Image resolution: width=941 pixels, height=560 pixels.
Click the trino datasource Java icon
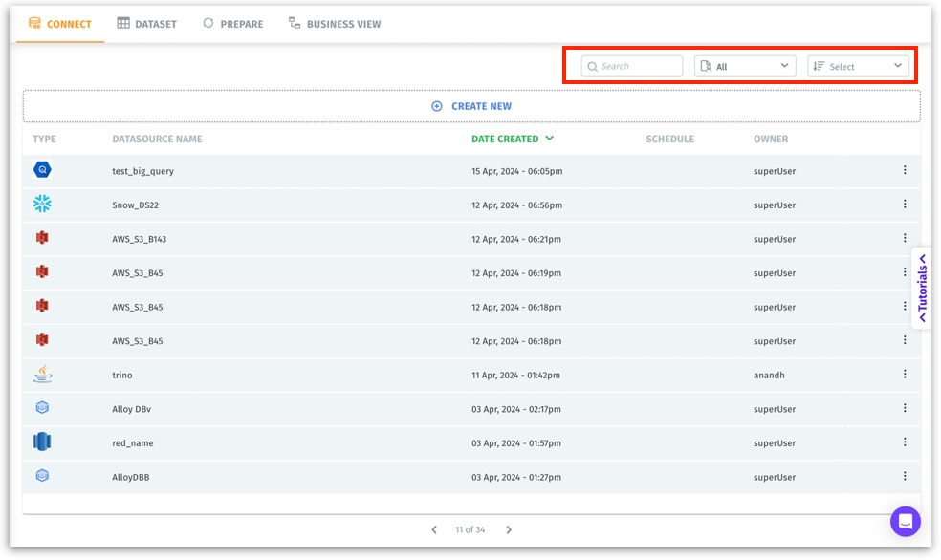point(42,375)
